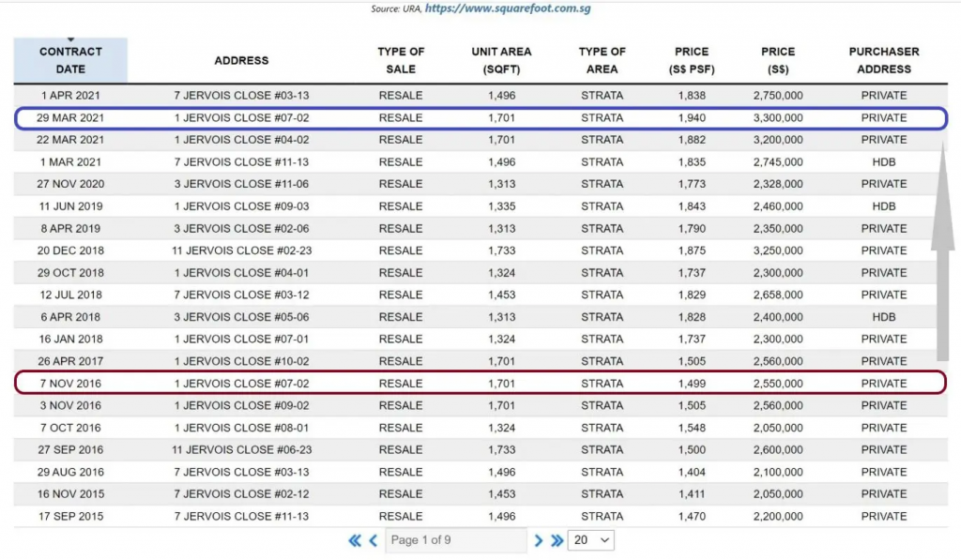This screenshot has height=560, width=961.
Task: Click address 7 JERVOIS CLOSE #02-12
Action: [x=241, y=493]
